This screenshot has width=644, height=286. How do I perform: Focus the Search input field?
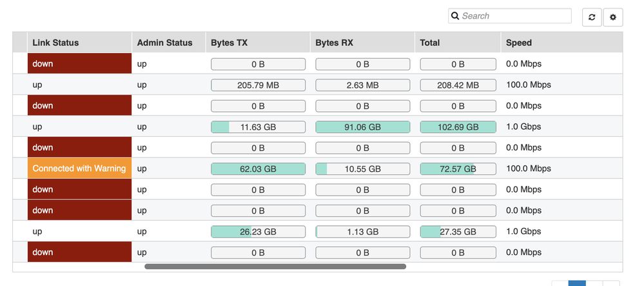[x=514, y=16]
